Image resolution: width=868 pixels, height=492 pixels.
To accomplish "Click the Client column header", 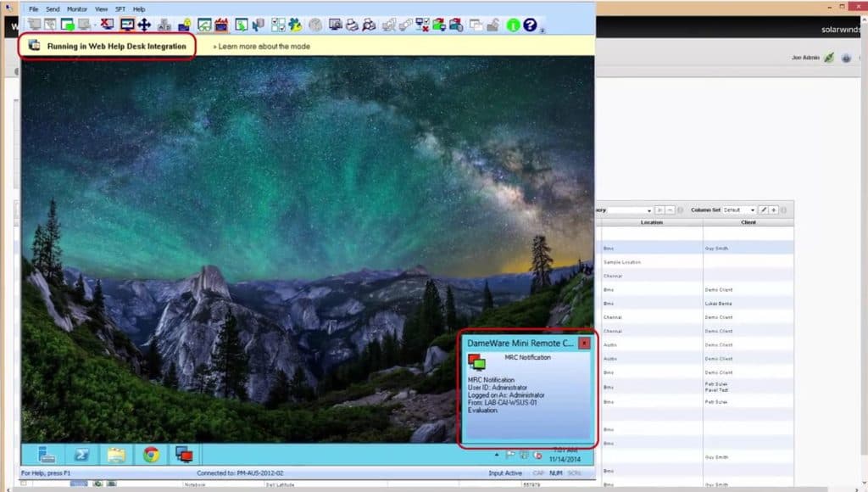I will 748,223.
